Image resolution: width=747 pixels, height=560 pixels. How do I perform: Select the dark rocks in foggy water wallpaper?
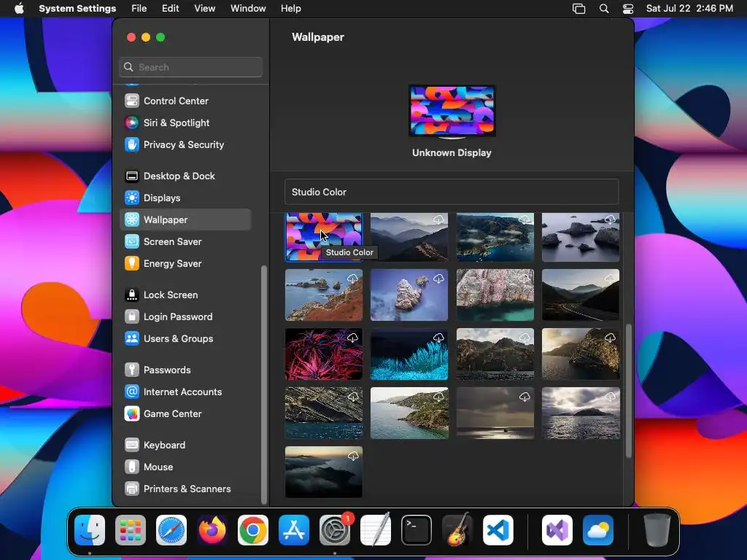coord(581,237)
